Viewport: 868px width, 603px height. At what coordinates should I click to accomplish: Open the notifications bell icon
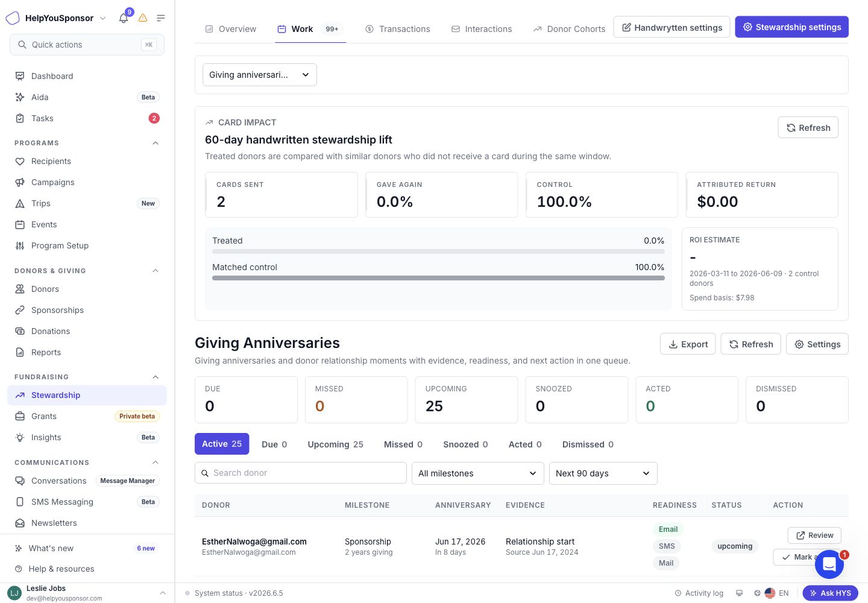tap(124, 18)
